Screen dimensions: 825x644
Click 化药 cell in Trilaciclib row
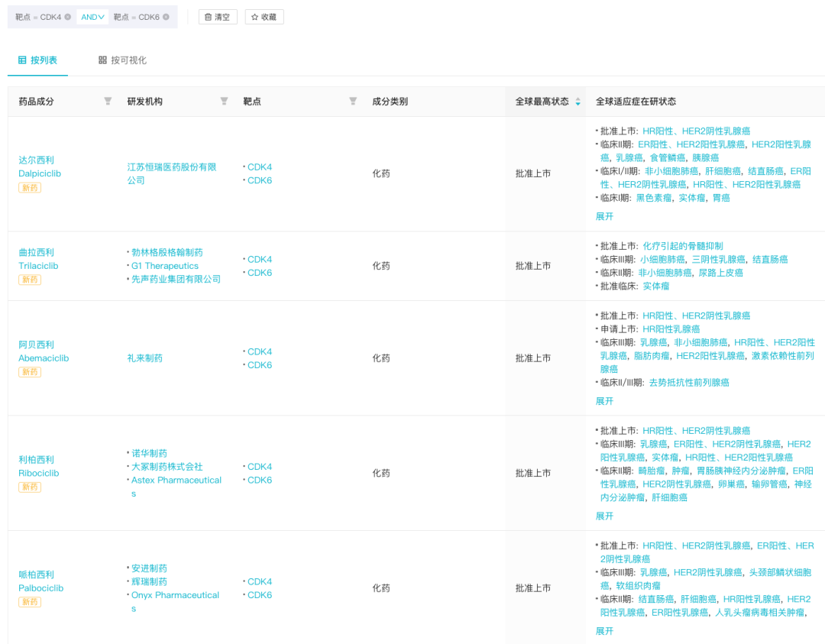381,266
